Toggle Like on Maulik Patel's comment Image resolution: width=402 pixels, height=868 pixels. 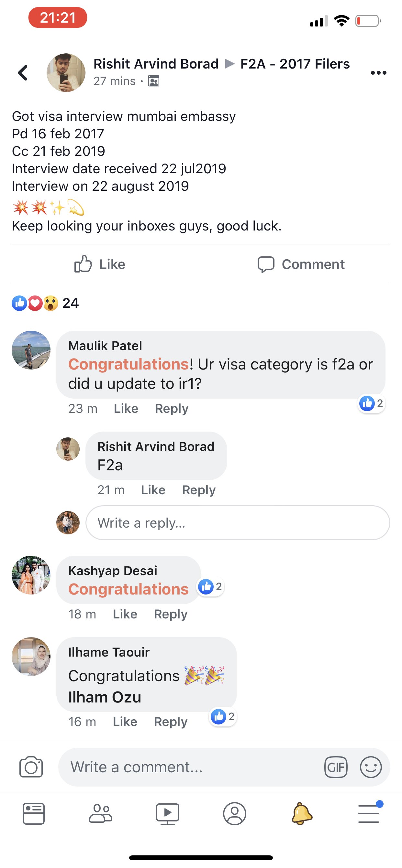(126, 408)
